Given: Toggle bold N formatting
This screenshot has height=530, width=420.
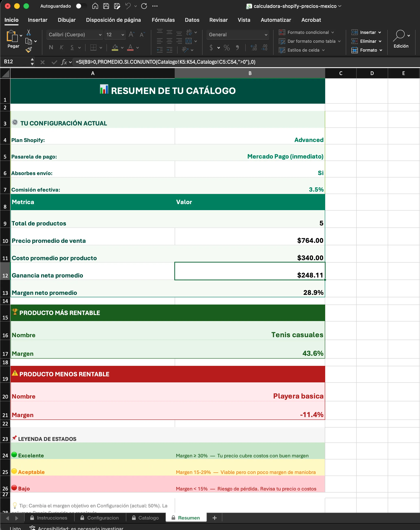Looking at the screenshot, I should (51, 47).
